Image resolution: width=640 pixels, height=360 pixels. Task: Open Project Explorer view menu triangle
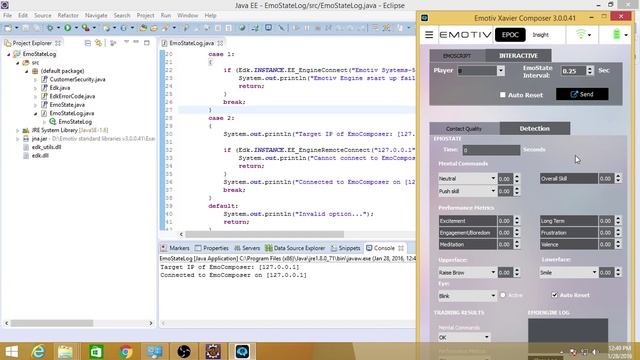click(x=126, y=42)
